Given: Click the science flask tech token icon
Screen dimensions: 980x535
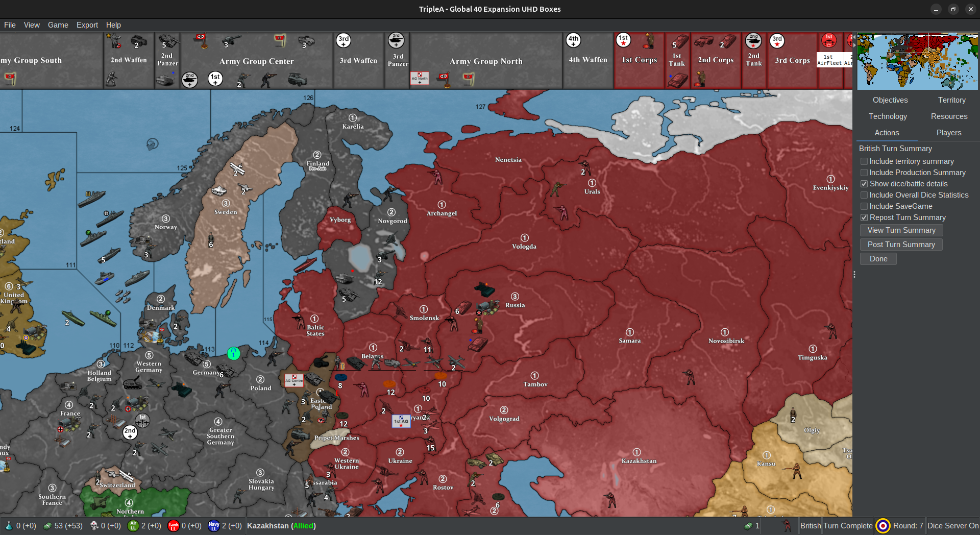Looking at the screenshot, I should click(x=9, y=526).
